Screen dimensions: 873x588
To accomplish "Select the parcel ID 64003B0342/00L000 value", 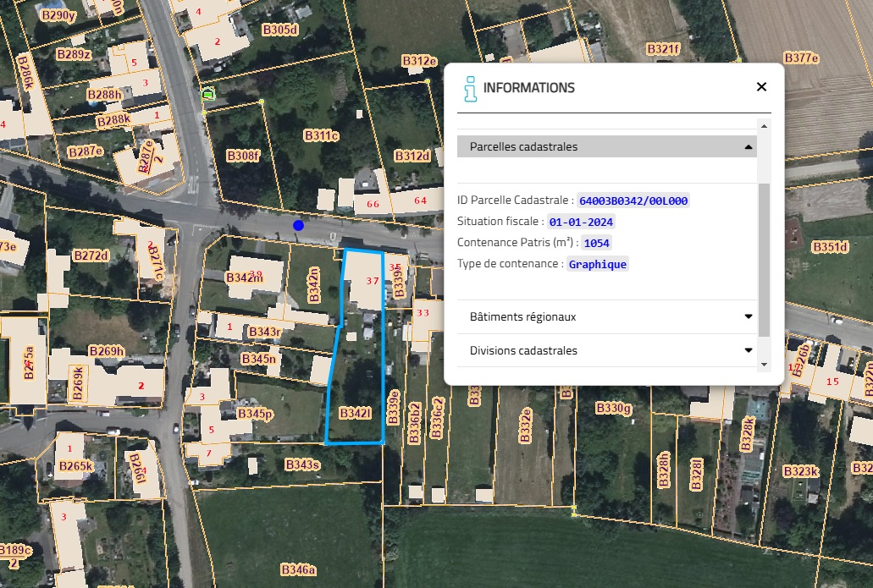I will coord(633,201).
